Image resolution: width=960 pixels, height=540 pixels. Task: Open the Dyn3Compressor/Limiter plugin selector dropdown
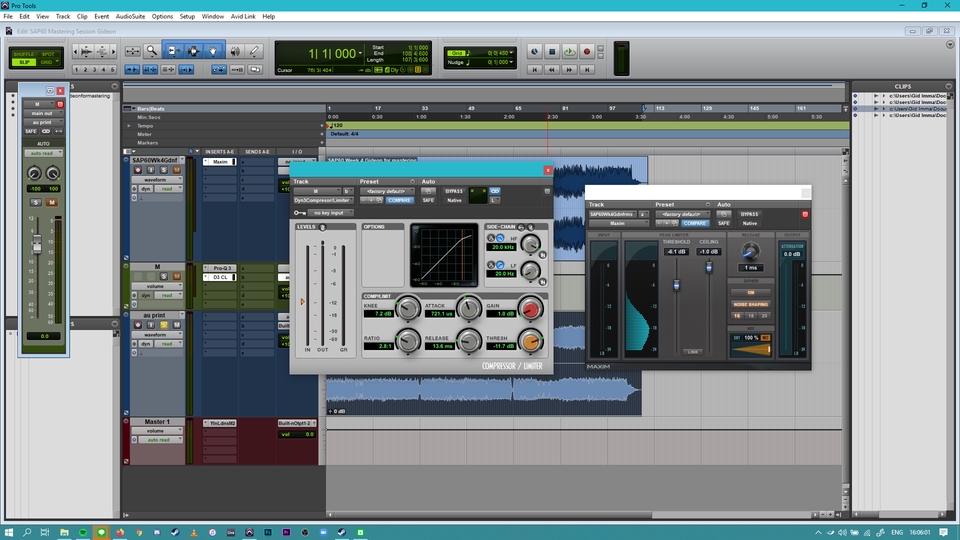[323, 200]
